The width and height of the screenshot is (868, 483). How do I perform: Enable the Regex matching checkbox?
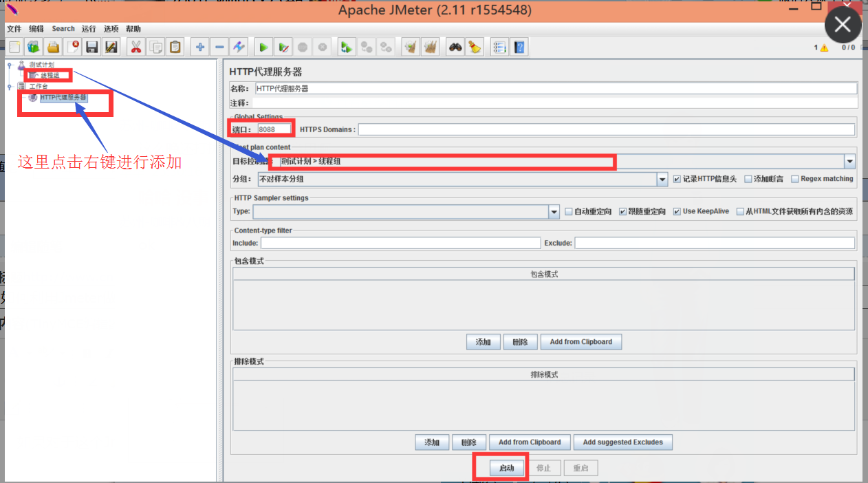point(795,179)
